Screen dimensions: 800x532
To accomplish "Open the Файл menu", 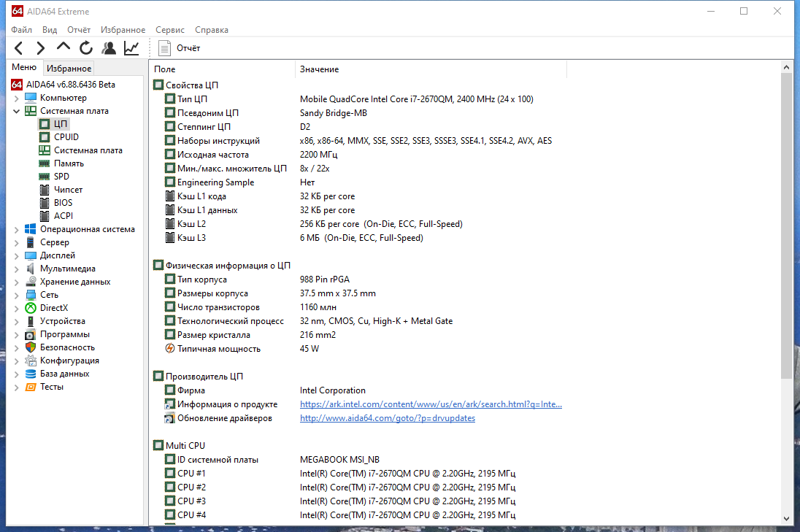I will (21, 30).
